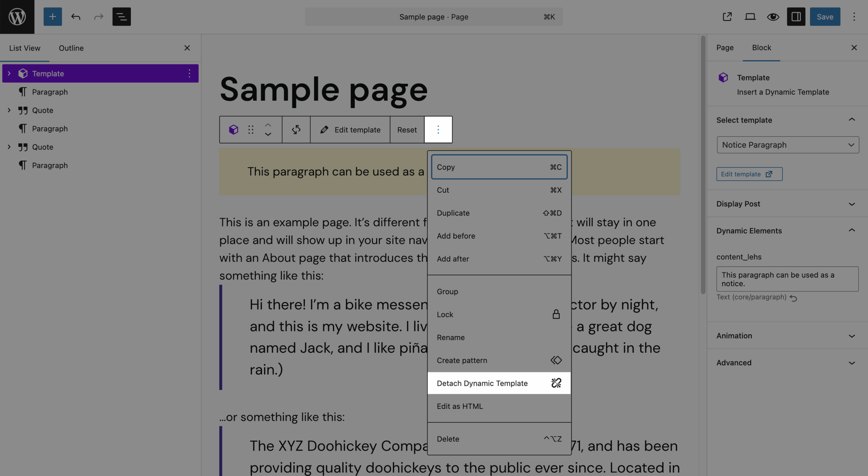Choose Lock from the block menu
This screenshot has width=868, height=476.
[499, 314]
